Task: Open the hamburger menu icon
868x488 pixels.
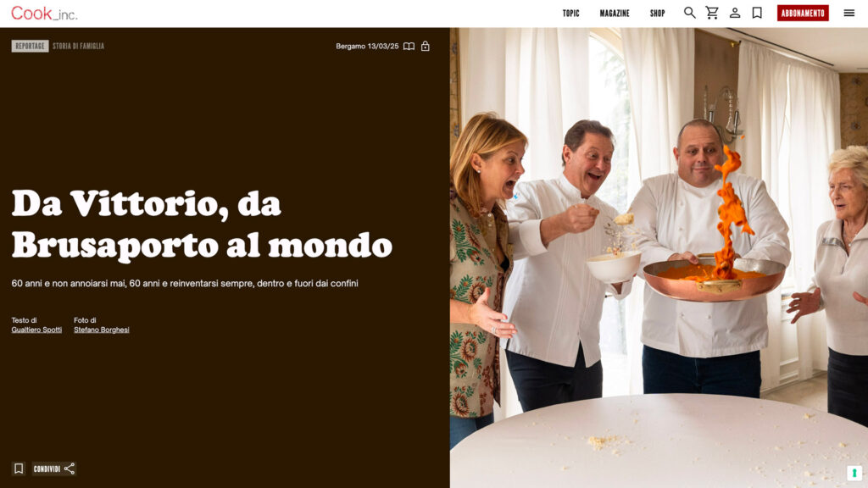Action: tap(849, 13)
